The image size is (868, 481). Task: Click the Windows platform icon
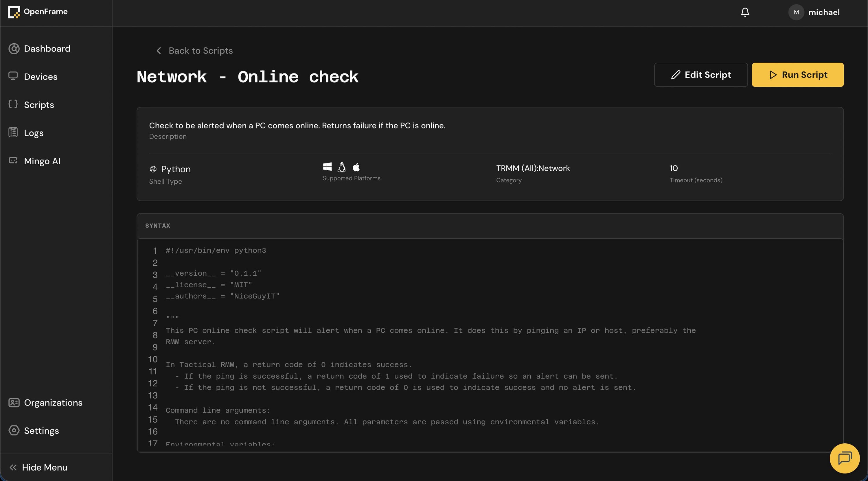click(x=327, y=167)
